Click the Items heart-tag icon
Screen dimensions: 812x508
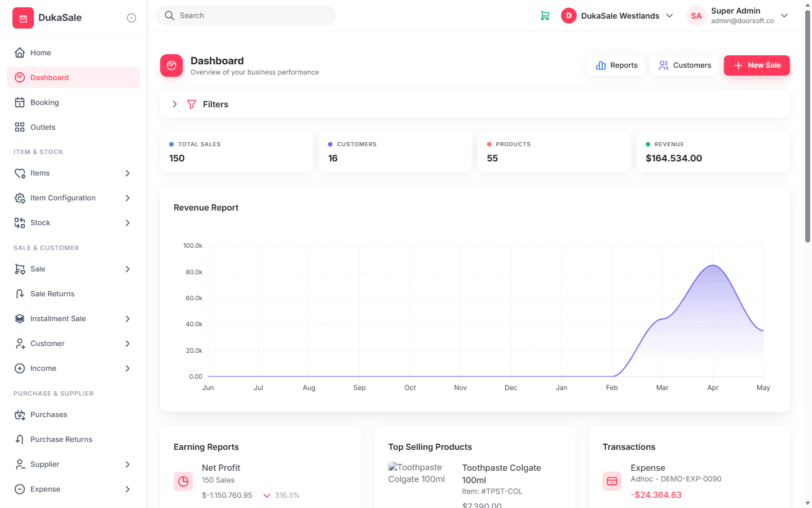(x=20, y=173)
